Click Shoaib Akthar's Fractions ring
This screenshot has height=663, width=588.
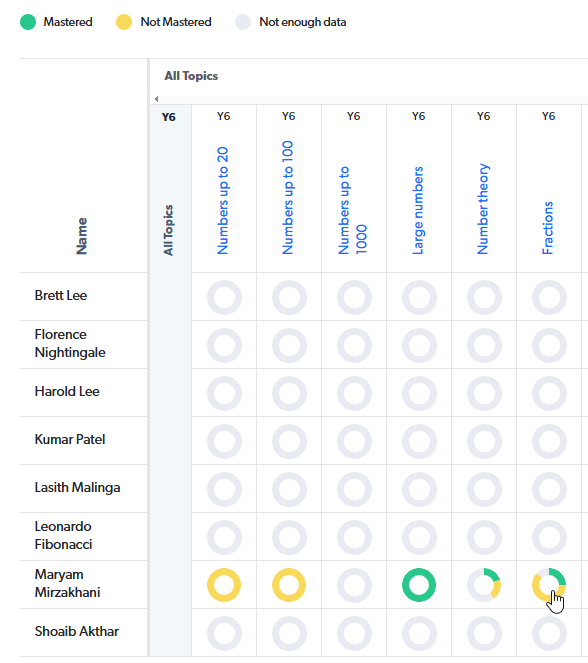click(x=549, y=633)
